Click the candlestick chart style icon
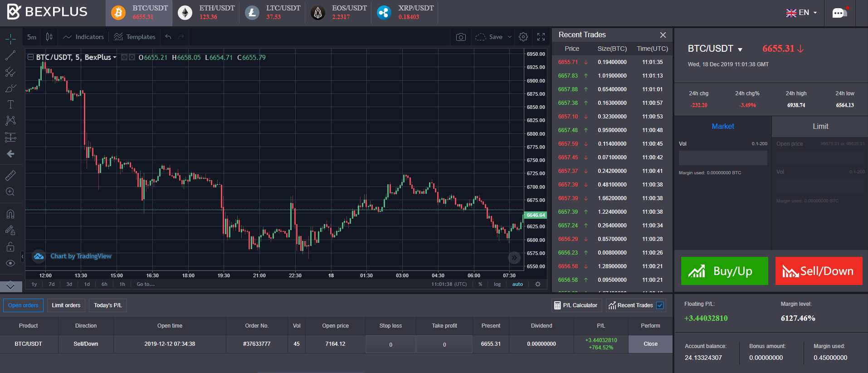Viewport: 868px width, 373px height. [49, 37]
